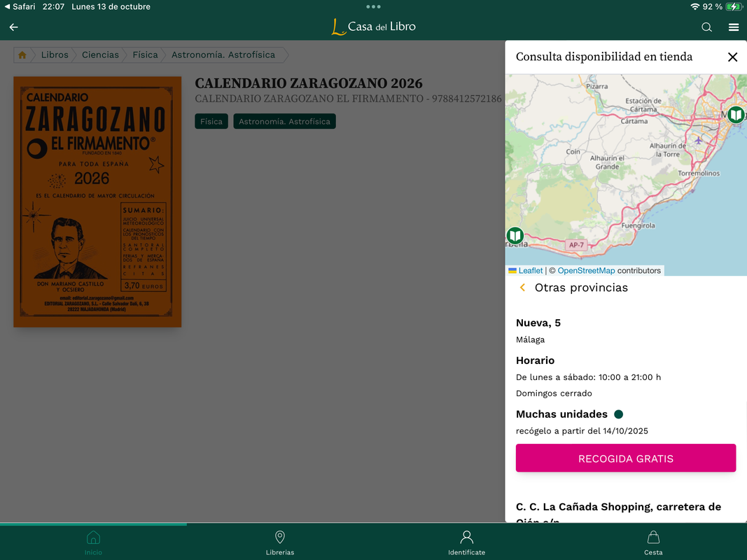Screen dimensions: 747x560
Task: Open the Cesta tab
Action: (653, 542)
